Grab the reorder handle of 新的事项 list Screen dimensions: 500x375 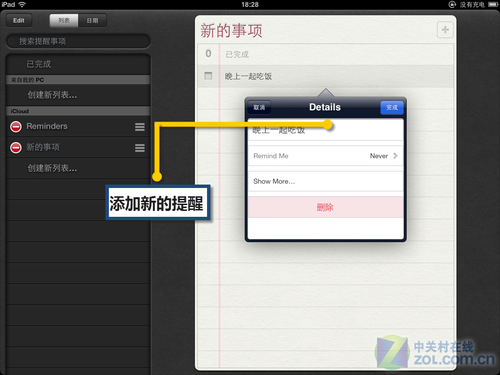[140, 148]
